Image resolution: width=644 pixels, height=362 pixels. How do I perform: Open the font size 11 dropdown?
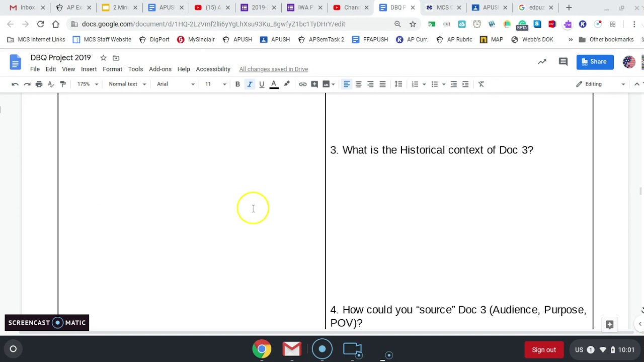[x=215, y=84]
